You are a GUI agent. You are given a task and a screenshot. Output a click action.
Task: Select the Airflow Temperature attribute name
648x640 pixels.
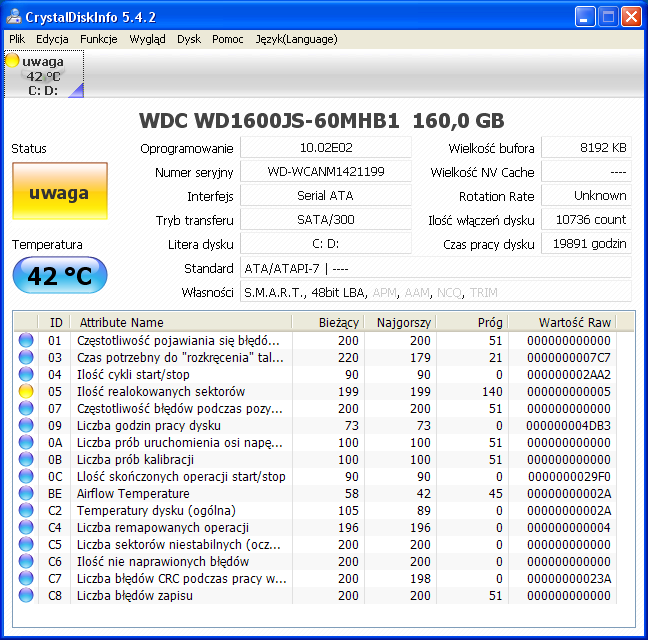(x=133, y=493)
